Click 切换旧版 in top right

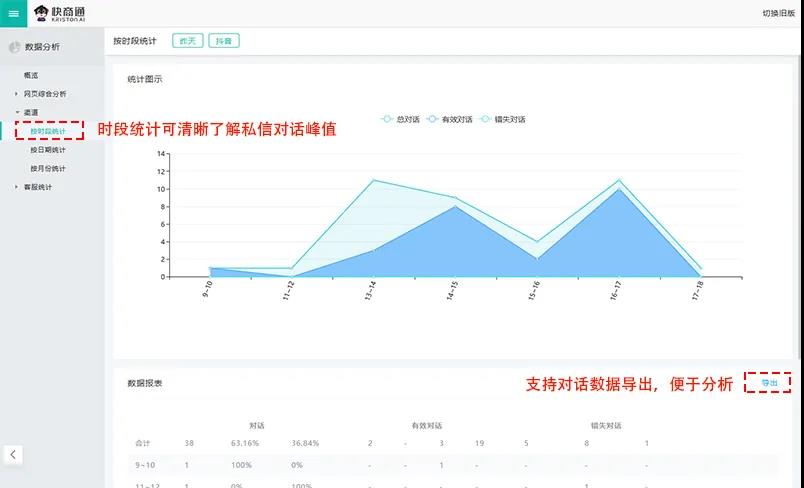[x=777, y=13]
